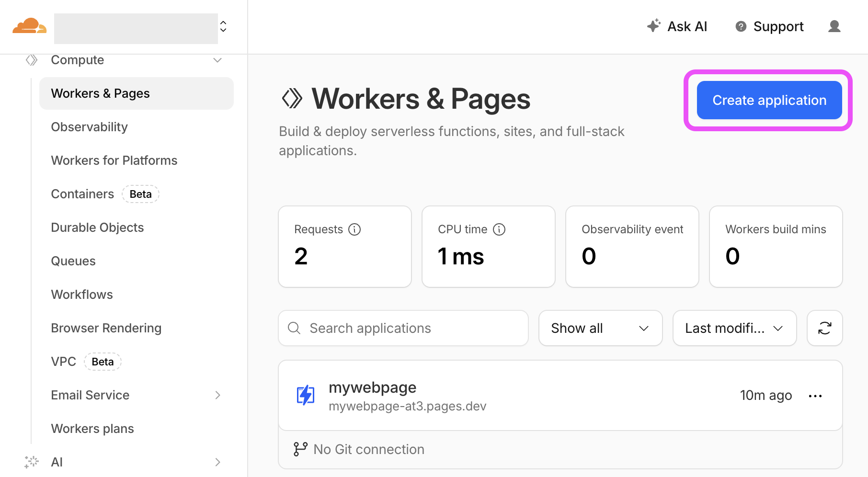868x477 pixels.
Task: Click the Requests info icon
Action: pos(354,229)
